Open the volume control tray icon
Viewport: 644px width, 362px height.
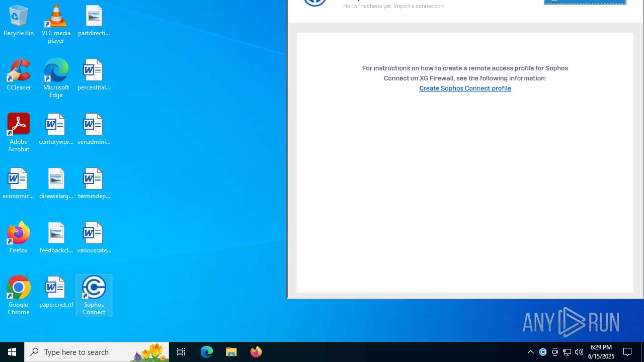pos(579,352)
